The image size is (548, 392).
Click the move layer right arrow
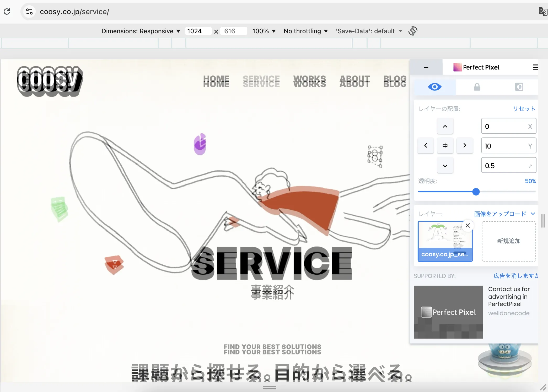click(465, 145)
